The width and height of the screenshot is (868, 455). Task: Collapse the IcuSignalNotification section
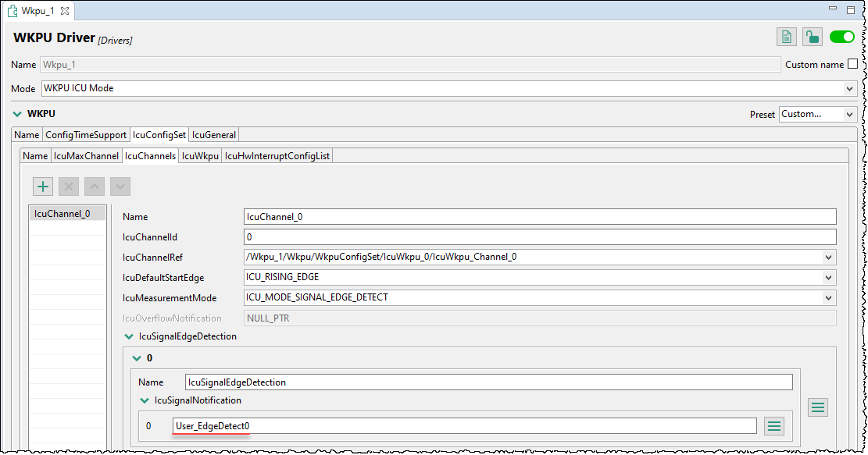144,400
